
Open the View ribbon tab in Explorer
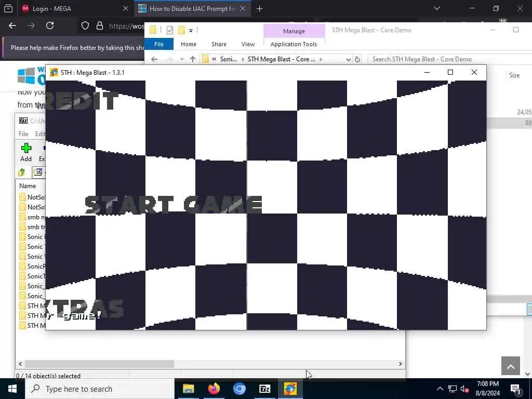tap(248, 44)
